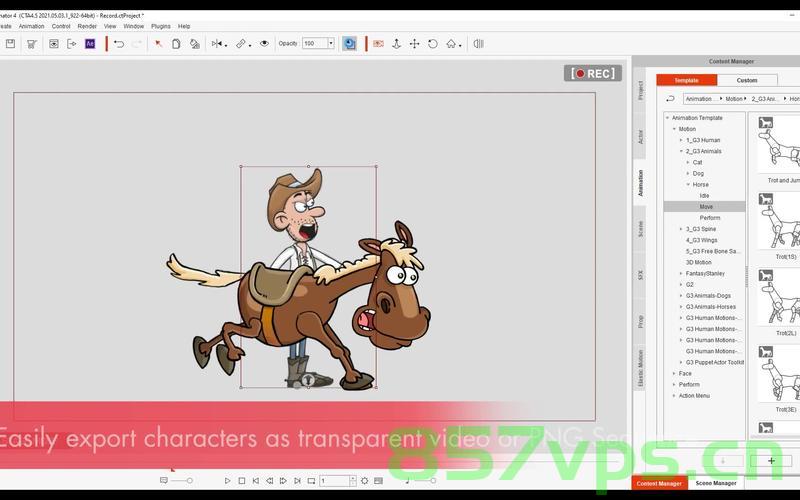Select the anchor Z-move tool
The height and width of the screenshot is (500, 800).
click(396, 44)
